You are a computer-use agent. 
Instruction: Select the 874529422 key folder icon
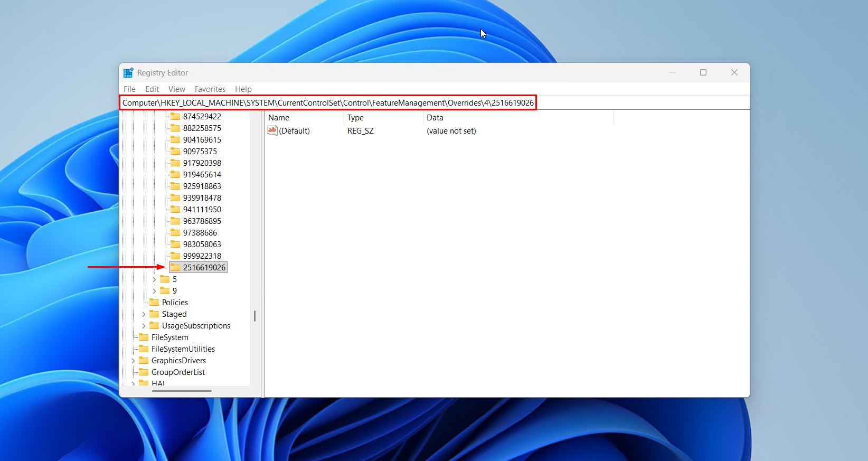point(175,116)
